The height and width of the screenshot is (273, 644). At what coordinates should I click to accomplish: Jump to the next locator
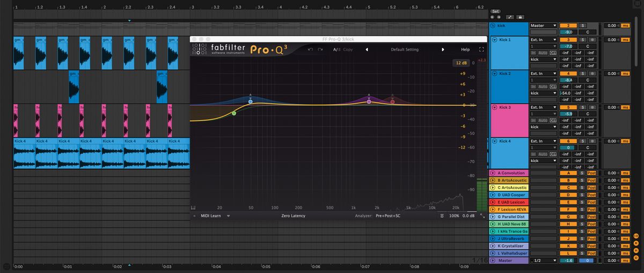pos(498,17)
